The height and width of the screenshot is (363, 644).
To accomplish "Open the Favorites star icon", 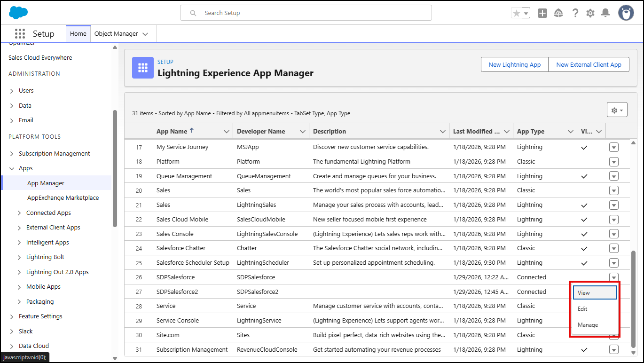I will 517,13.
